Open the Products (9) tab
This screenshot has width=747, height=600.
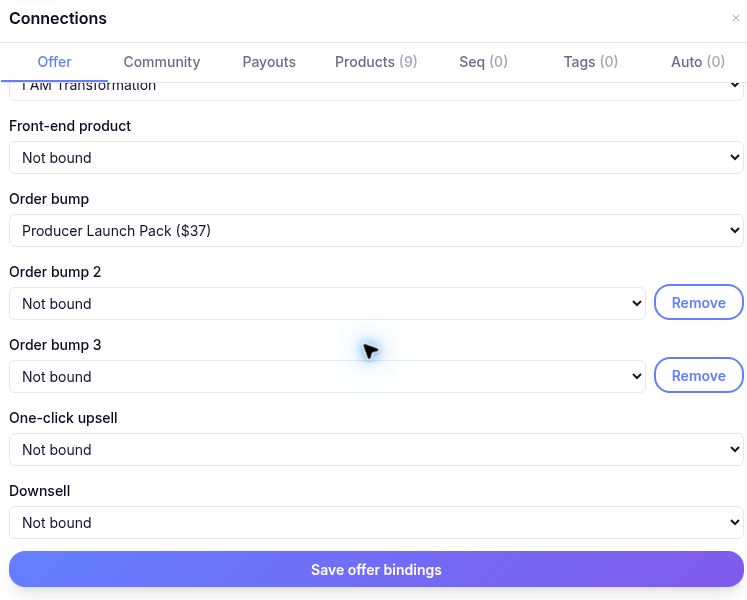[x=376, y=62]
